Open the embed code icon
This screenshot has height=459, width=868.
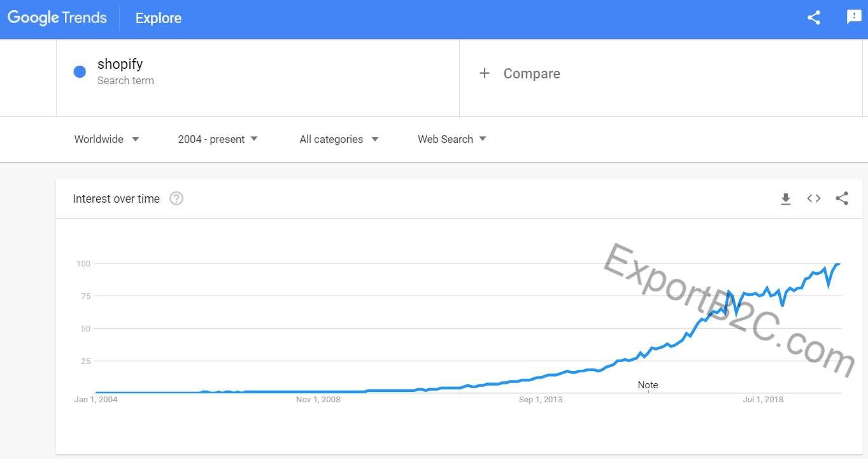tap(814, 199)
